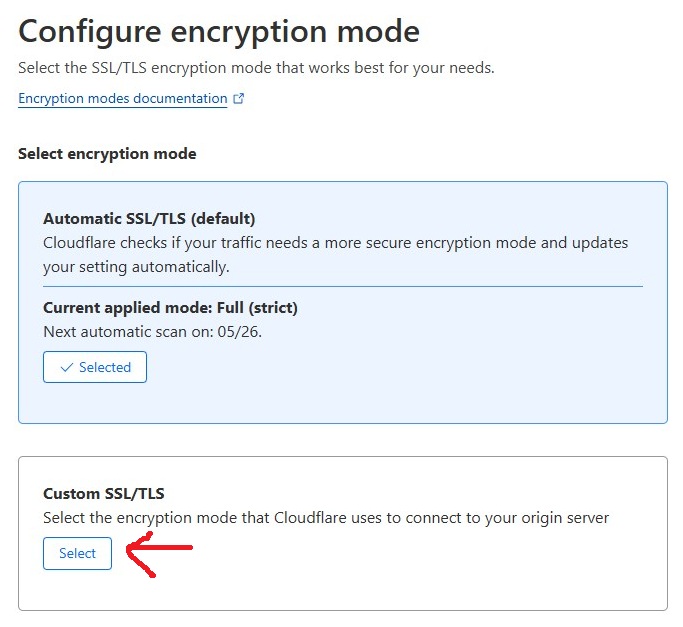
Task: Open the Encryption modes documentation link
Action: click(122, 99)
